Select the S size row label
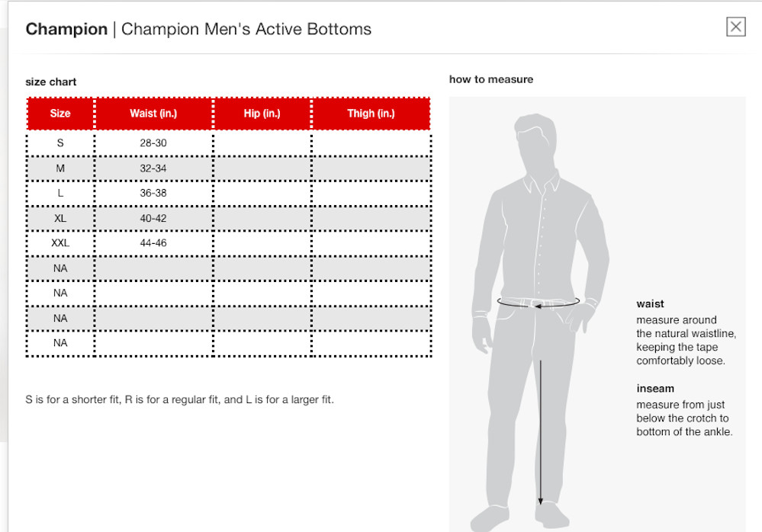The width and height of the screenshot is (762, 532). (x=60, y=143)
